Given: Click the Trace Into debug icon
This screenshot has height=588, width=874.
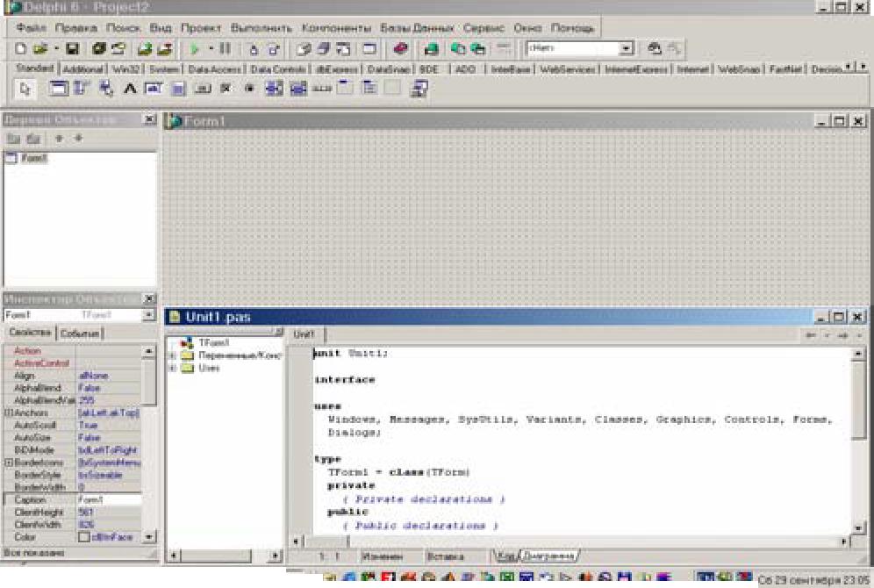Looking at the screenshot, I should [x=254, y=49].
